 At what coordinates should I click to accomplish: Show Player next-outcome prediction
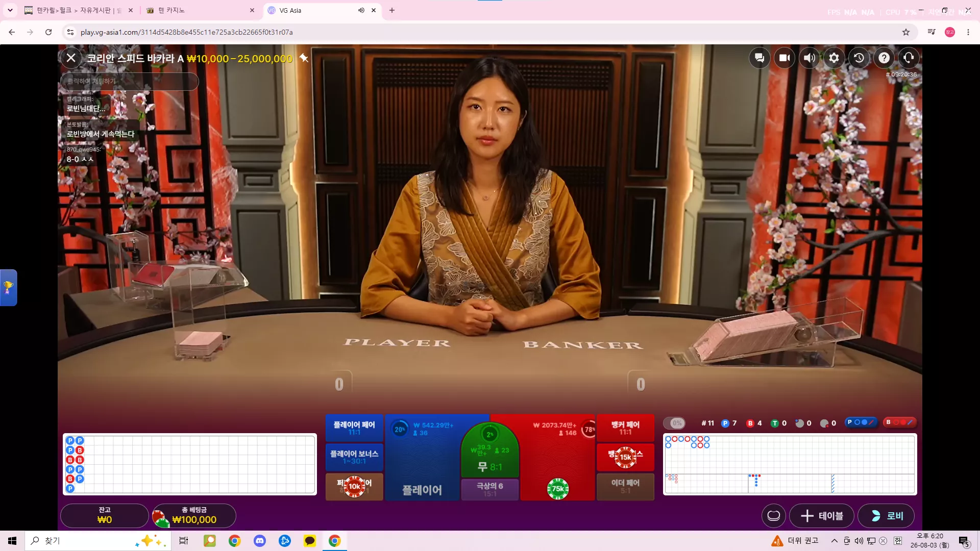pyautogui.click(x=861, y=422)
